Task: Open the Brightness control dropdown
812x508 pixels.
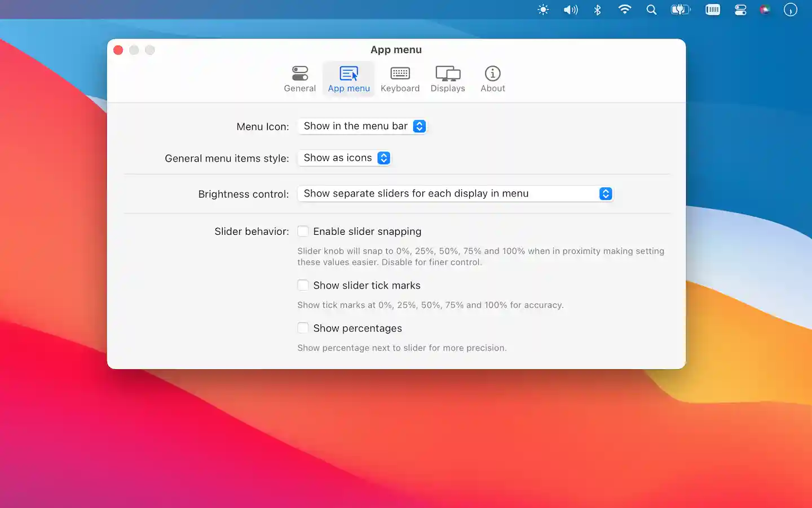Action: 455,194
